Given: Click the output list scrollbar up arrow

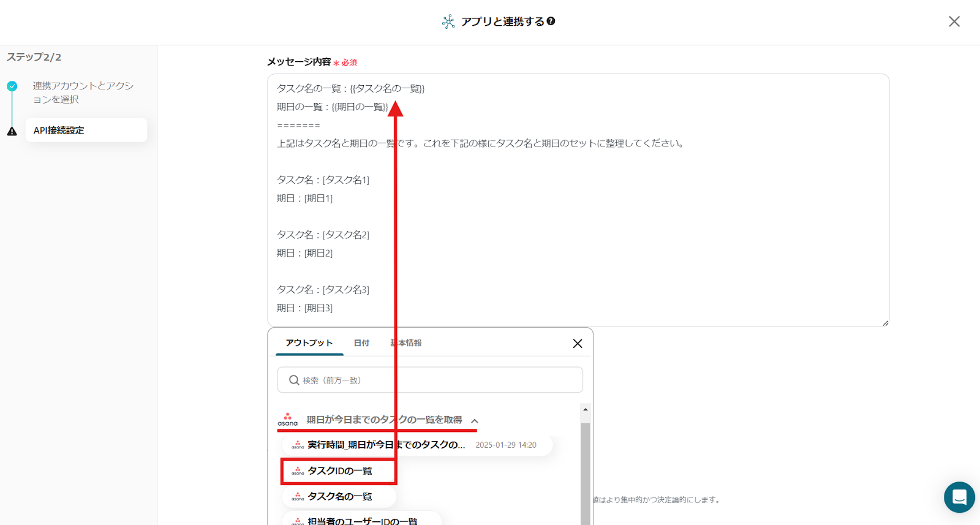Looking at the screenshot, I should pyautogui.click(x=586, y=409).
